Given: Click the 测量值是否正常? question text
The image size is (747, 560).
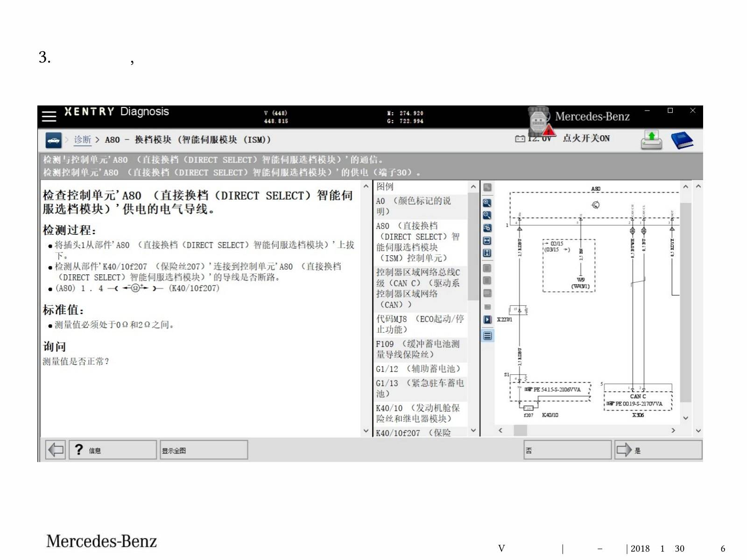Looking at the screenshot, I should [x=76, y=361].
